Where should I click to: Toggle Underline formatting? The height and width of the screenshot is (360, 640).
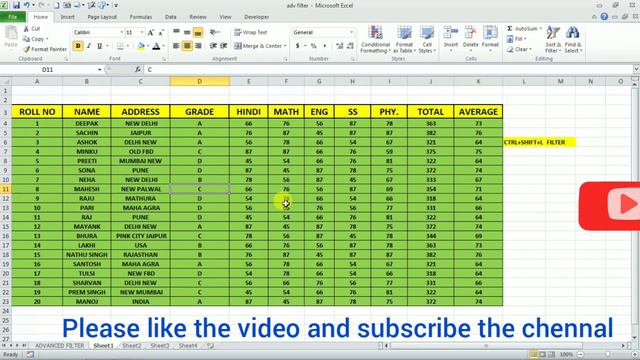pos(99,46)
